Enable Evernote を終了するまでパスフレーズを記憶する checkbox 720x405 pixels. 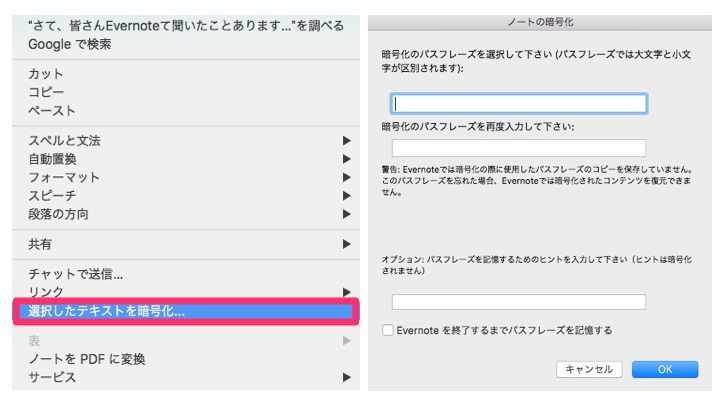coord(387,329)
